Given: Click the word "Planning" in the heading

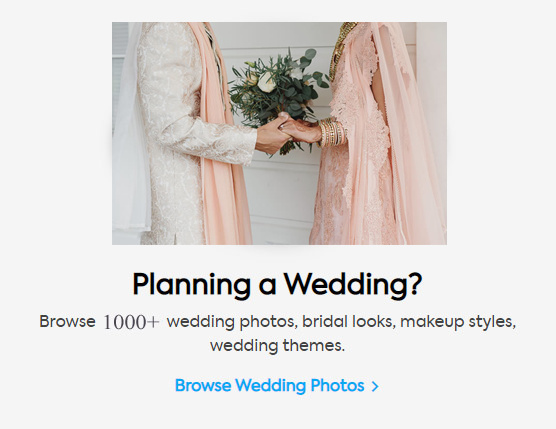Looking at the screenshot, I should point(191,285).
